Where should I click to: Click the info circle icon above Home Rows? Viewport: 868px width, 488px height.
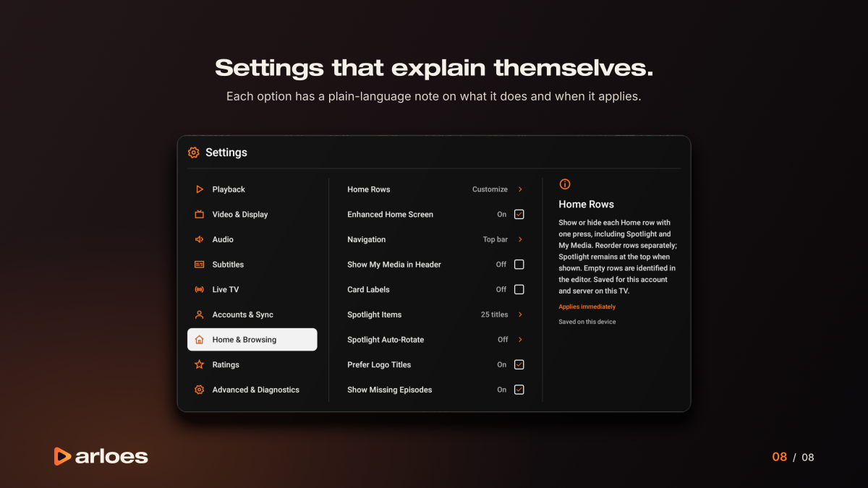pos(565,184)
